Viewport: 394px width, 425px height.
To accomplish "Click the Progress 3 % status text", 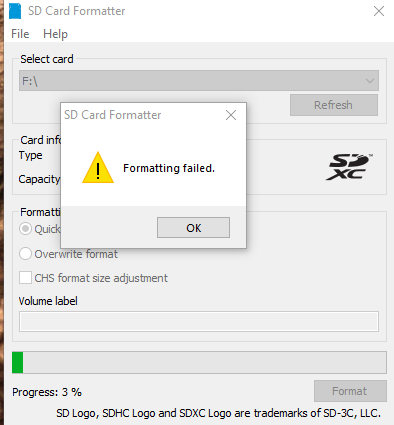I will pos(47,392).
